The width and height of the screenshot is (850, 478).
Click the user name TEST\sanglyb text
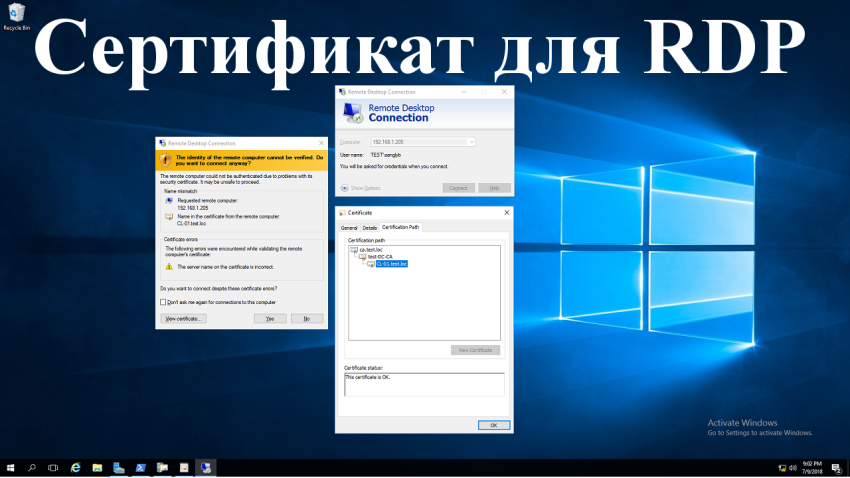[385, 155]
